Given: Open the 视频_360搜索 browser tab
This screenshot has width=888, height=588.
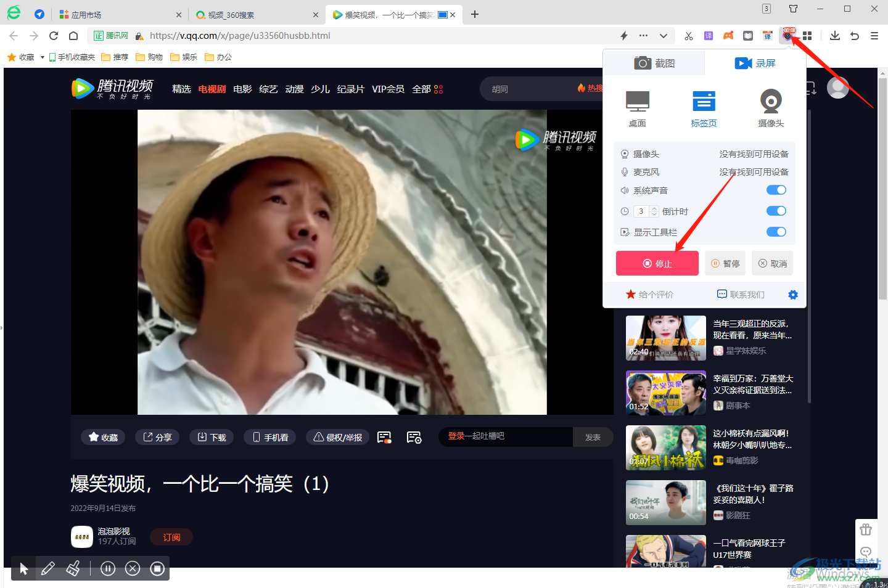Looking at the screenshot, I should click(256, 15).
